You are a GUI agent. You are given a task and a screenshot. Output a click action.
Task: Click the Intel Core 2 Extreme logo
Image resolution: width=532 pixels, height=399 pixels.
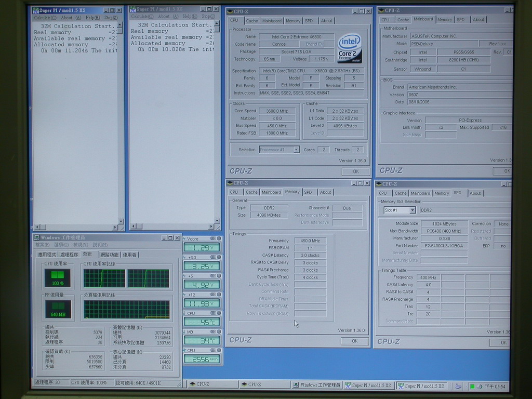click(x=350, y=48)
